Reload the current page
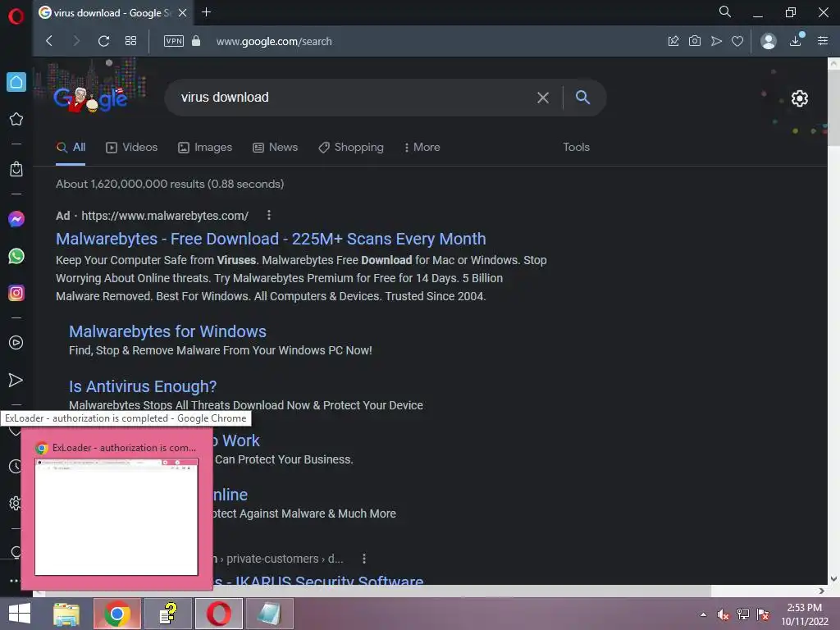This screenshot has height=630, width=840. (x=104, y=41)
